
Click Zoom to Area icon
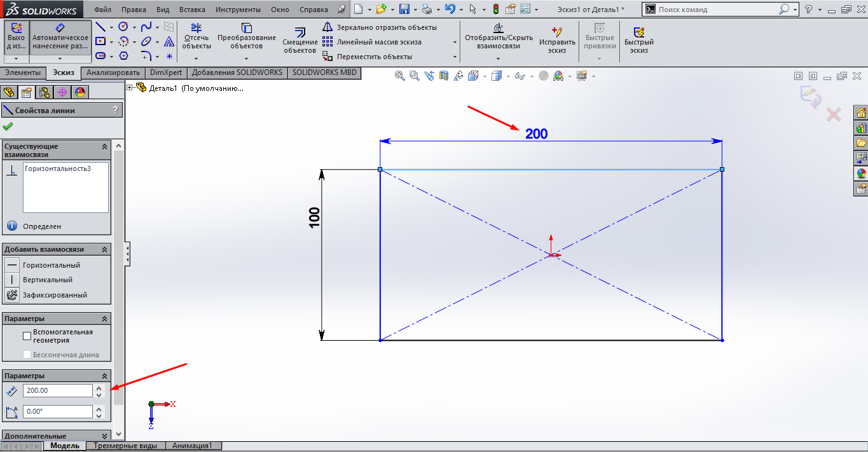[415, 76]
